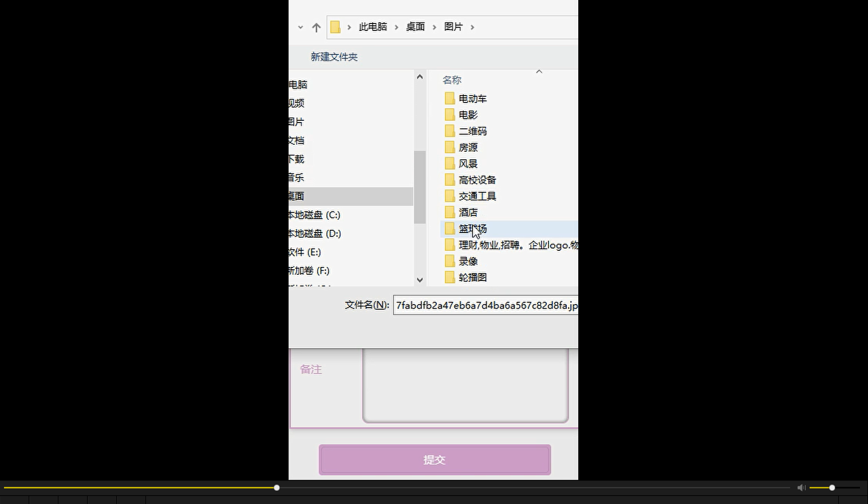Click the video progress slider

click(x=277, y=487)
